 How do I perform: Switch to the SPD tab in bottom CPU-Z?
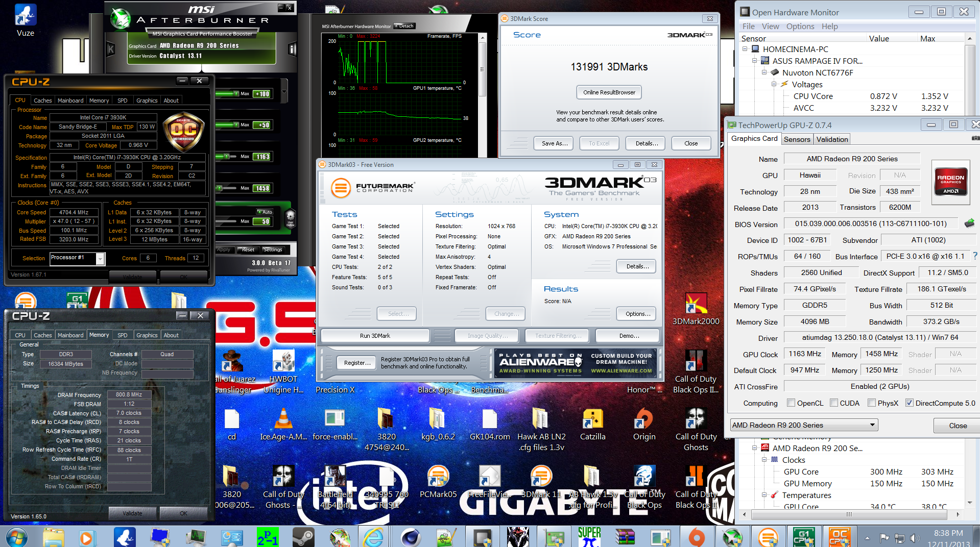[123, 335]
